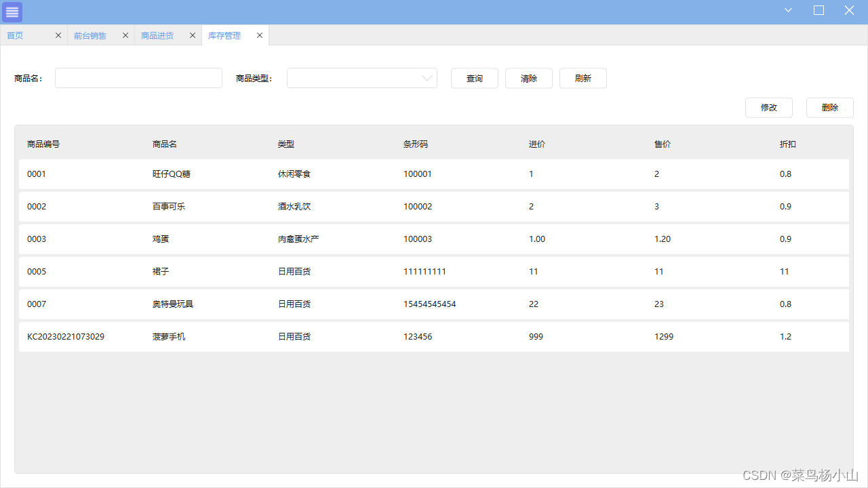The image size is (868, 488).
Task: Select the 奥特曼玩具 product row
Action: pyautogui.click(x=434, y=304)
